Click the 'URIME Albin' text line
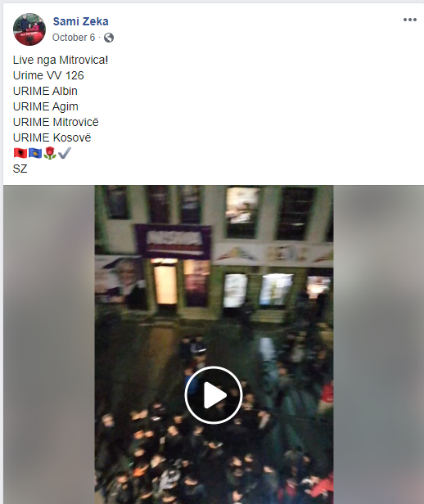This screenshot has width=424, height=504. (45, 91)
